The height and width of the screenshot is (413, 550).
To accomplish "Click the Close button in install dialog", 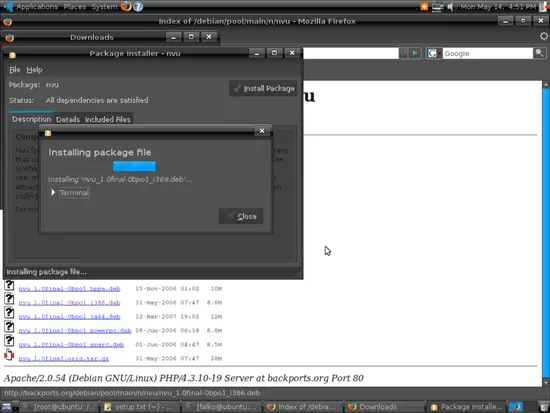I will click(241, 216).
